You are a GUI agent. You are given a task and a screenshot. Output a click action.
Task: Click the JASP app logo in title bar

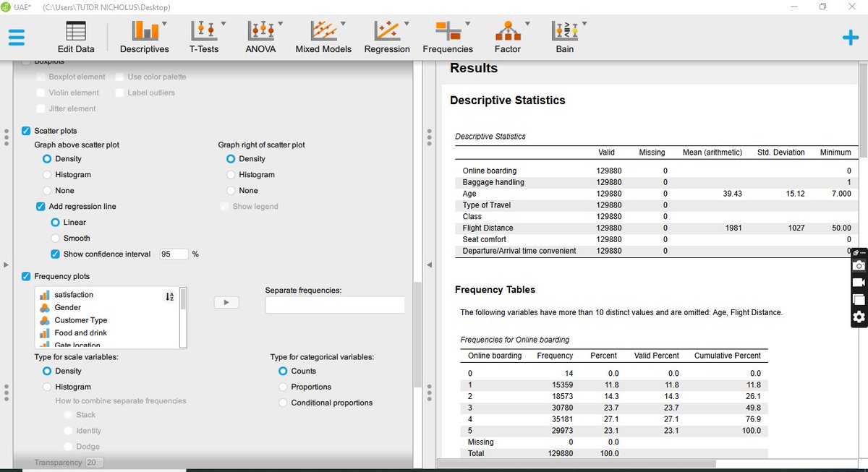click(7, 7)
